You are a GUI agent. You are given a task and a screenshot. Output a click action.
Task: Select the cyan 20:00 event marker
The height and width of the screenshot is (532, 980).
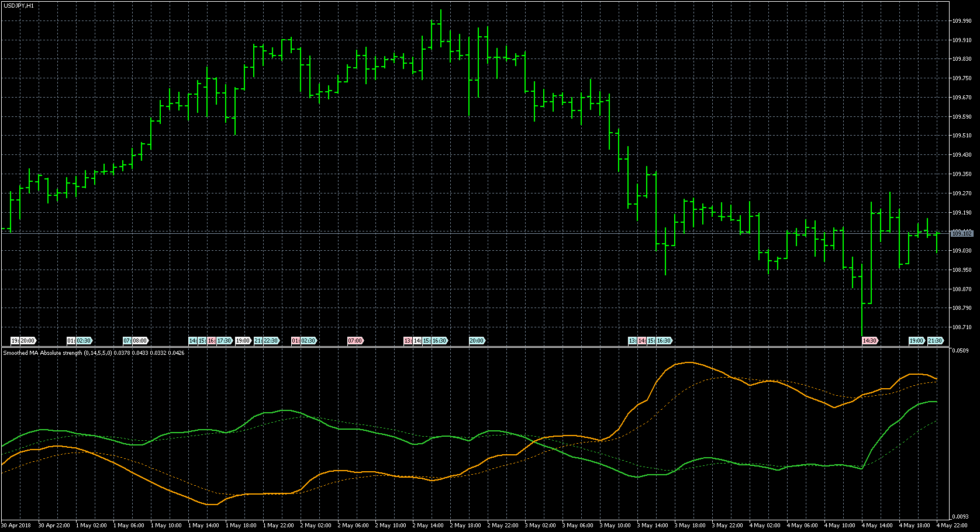tap(477, 341)
